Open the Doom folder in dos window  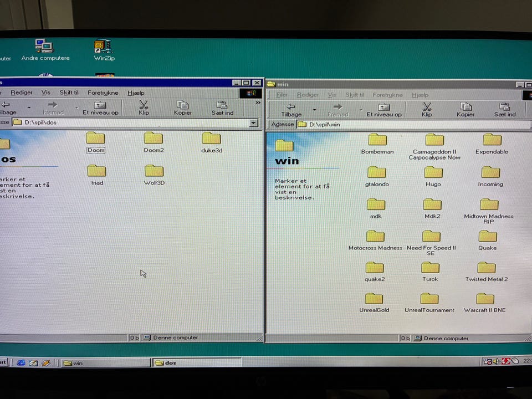[96, 142]
